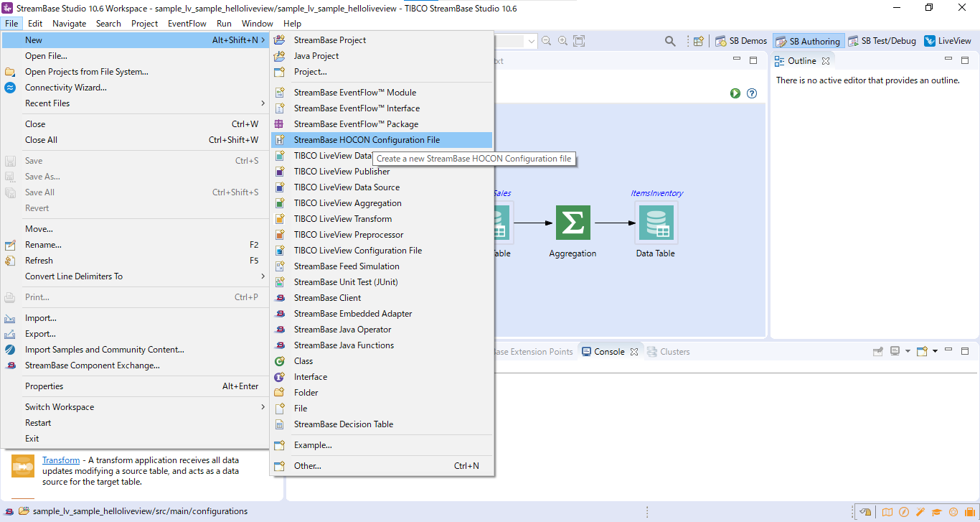Click the orange graduation cap icon
The width and height of the screenshot is (980, 522).
937,512
